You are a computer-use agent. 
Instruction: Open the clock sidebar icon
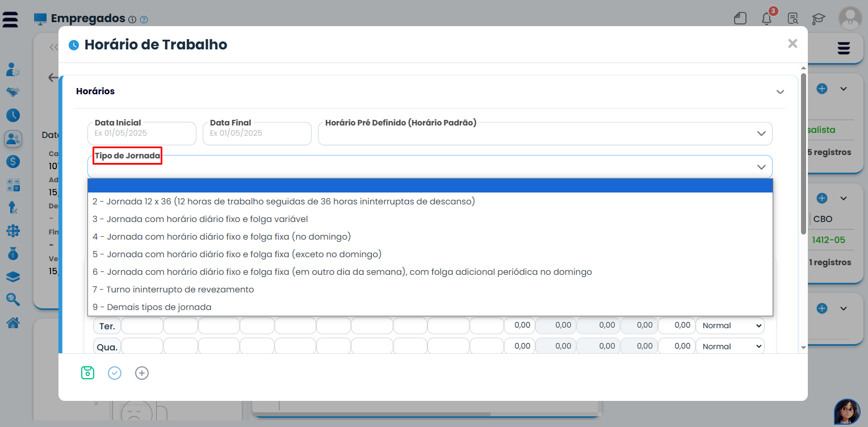(x=13, y=115)
